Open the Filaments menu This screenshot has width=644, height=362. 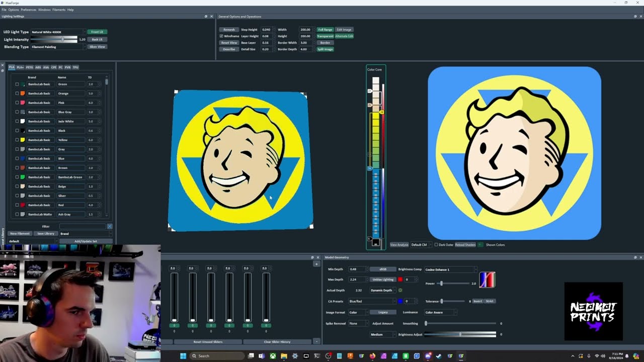coord(59,10)
